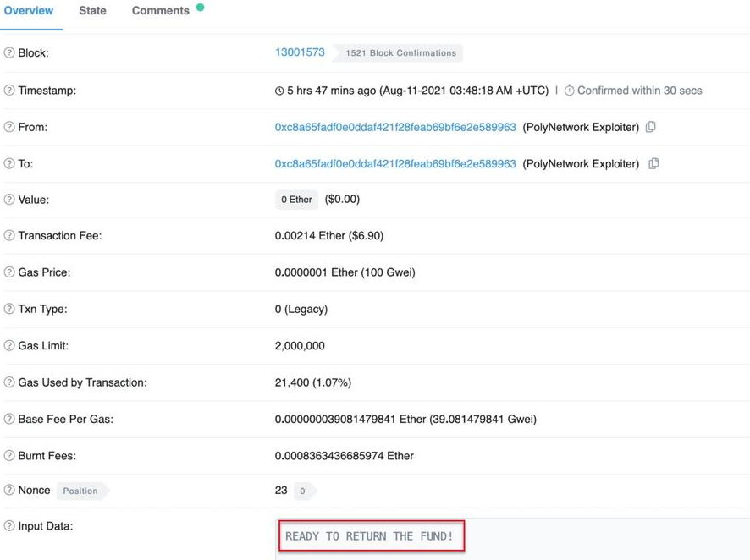Open the To address 0xc8a65fad link
The width and height of the screenshot is (750, 560).
click(395, 164)
